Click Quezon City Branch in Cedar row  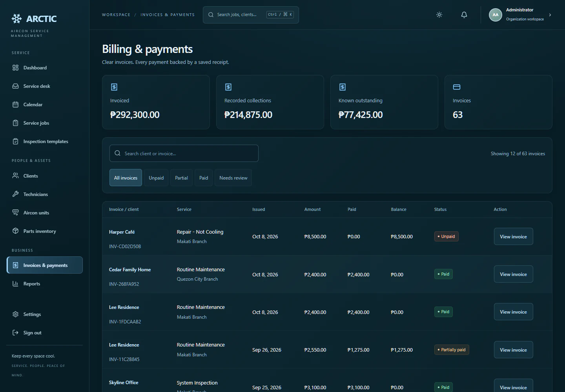pyautogui.click(x=197, y=279)
